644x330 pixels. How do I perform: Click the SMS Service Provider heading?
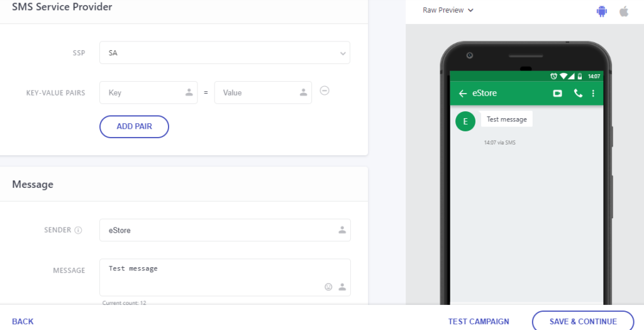click(62, 6)
